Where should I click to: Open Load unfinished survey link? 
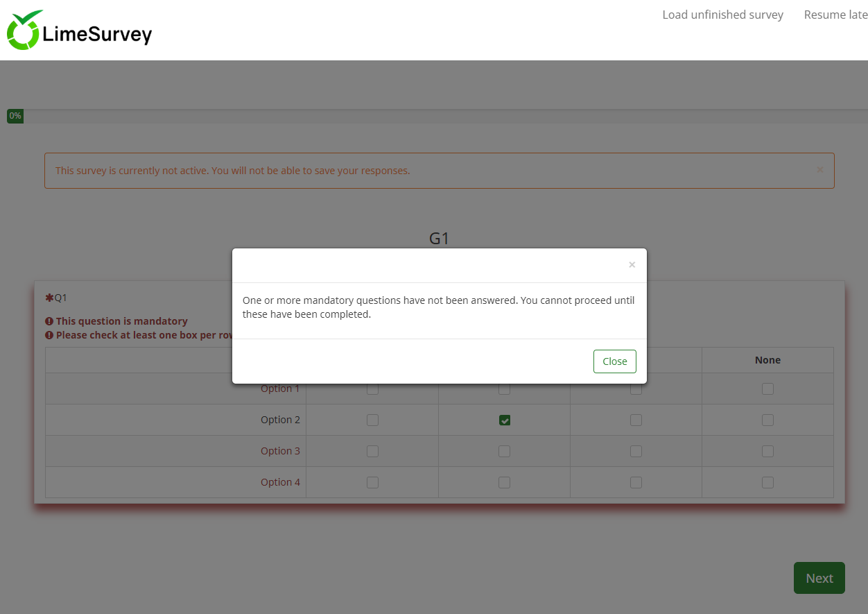(x=722, y=15)
